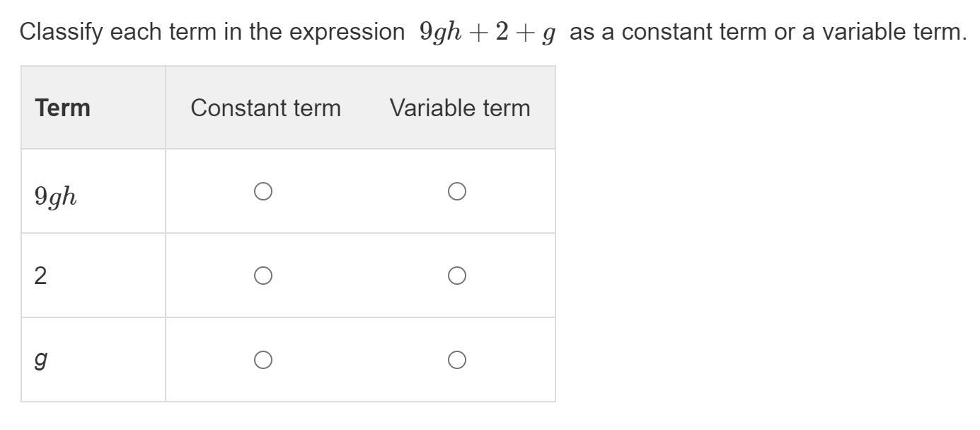Image resolution: width=980 pixels, height=430 pixels.
Task: Select Variable term radio for g
Action: pos(456,361)
